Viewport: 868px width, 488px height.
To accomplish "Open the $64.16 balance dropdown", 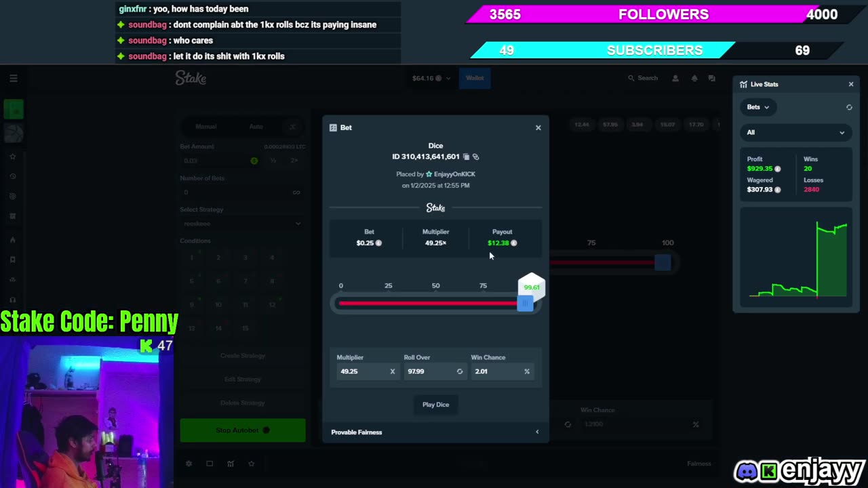I will click(431, 79).
